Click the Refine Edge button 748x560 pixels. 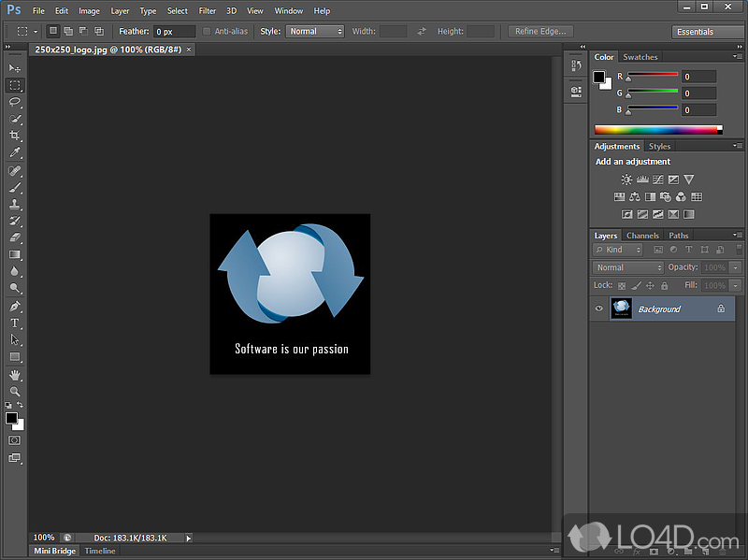click(x=539, y=31)
